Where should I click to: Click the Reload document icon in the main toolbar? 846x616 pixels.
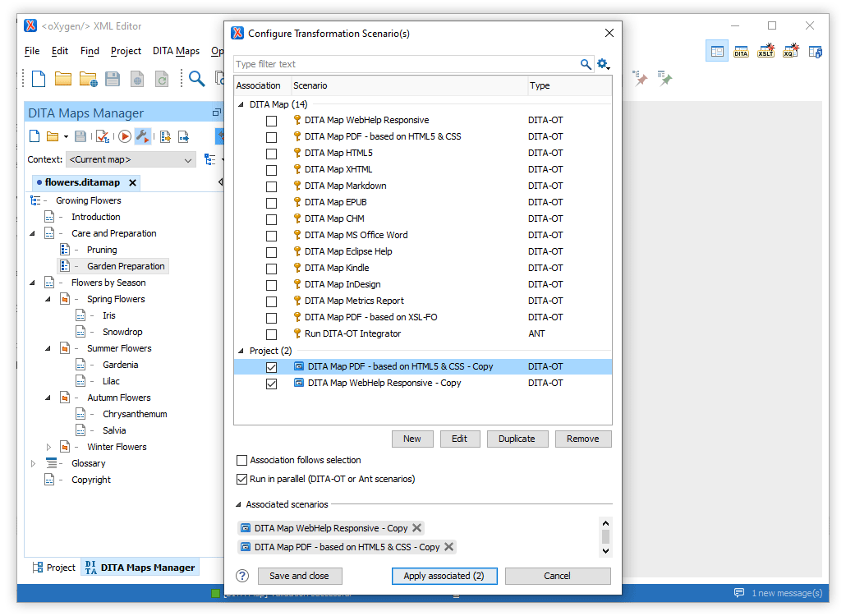click(162, 79)
